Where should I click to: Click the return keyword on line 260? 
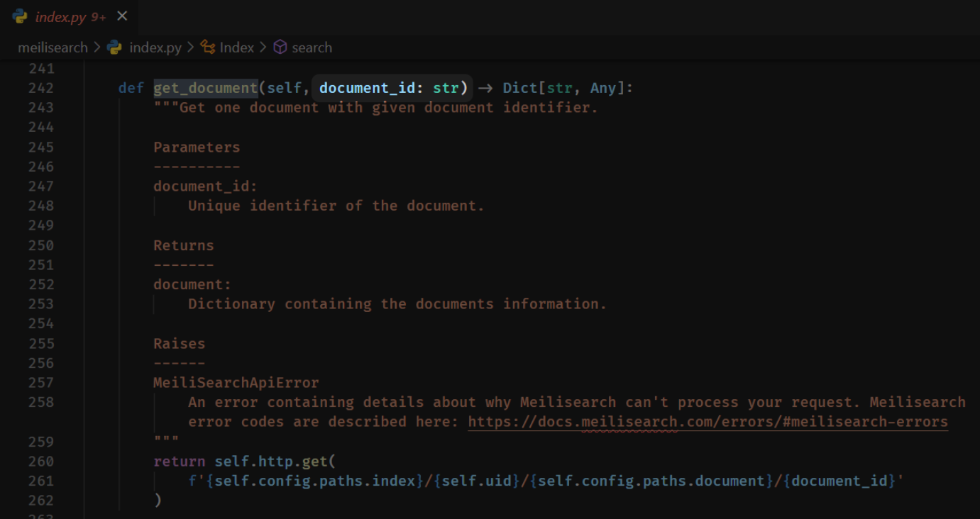click(179, 461)
